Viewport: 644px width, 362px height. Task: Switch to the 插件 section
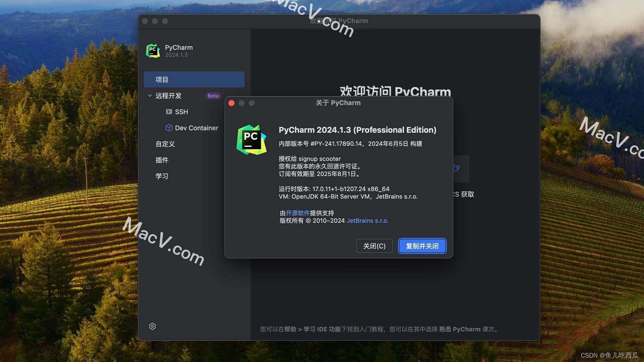(162, 160)
